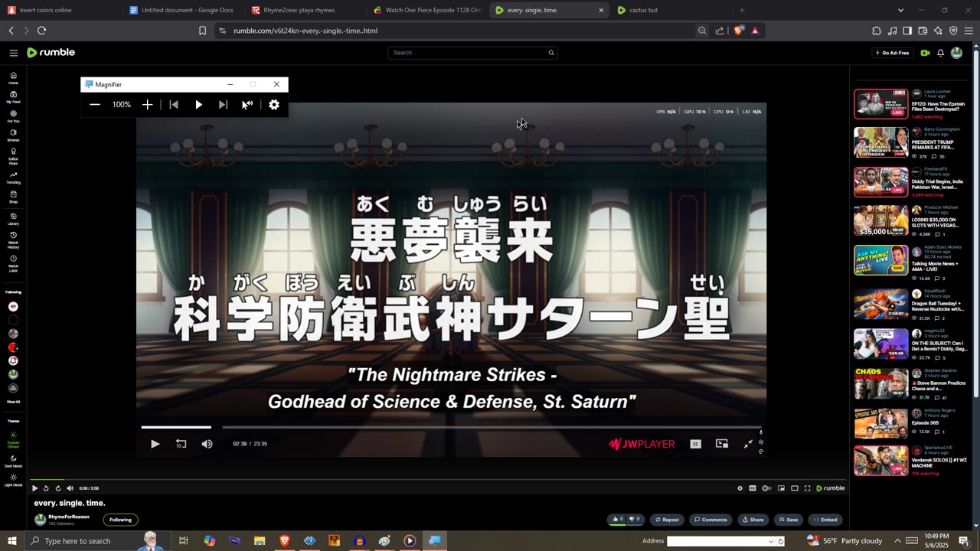Click the page share icon in address bar

[720, 31]
